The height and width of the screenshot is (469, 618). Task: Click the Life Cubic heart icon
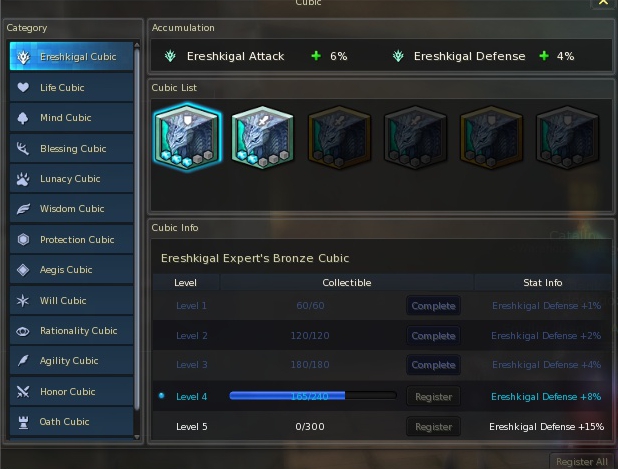coord(23,87)
